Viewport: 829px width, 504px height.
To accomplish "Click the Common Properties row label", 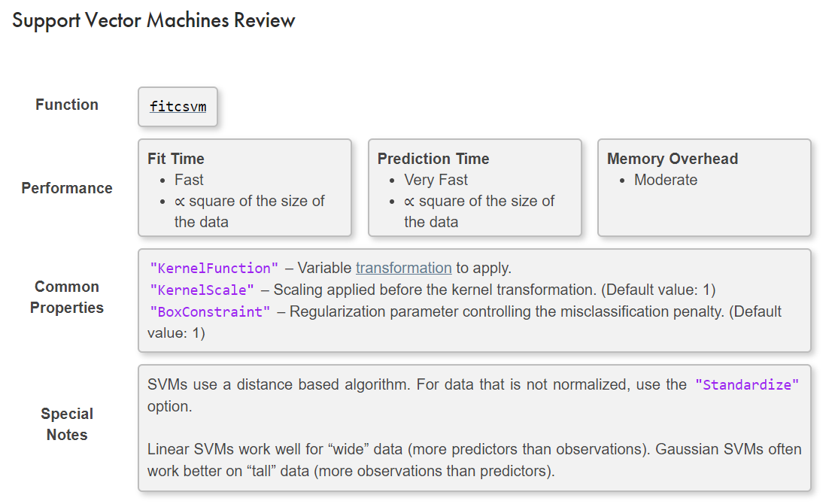I will tap(67, 297).
